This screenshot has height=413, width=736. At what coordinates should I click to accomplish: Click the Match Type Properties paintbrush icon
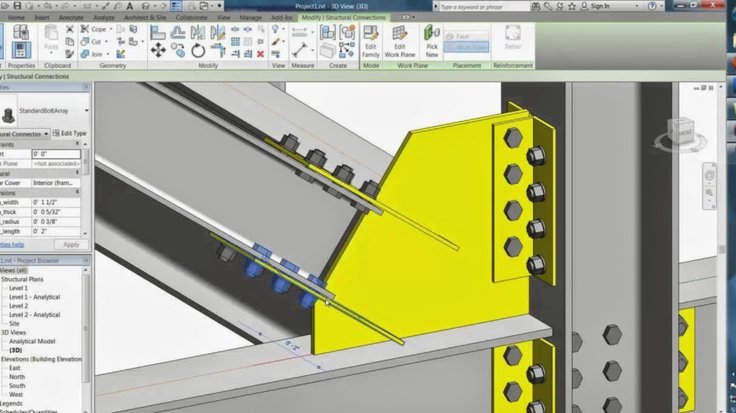pyautogui.click(x=69, y=54)
